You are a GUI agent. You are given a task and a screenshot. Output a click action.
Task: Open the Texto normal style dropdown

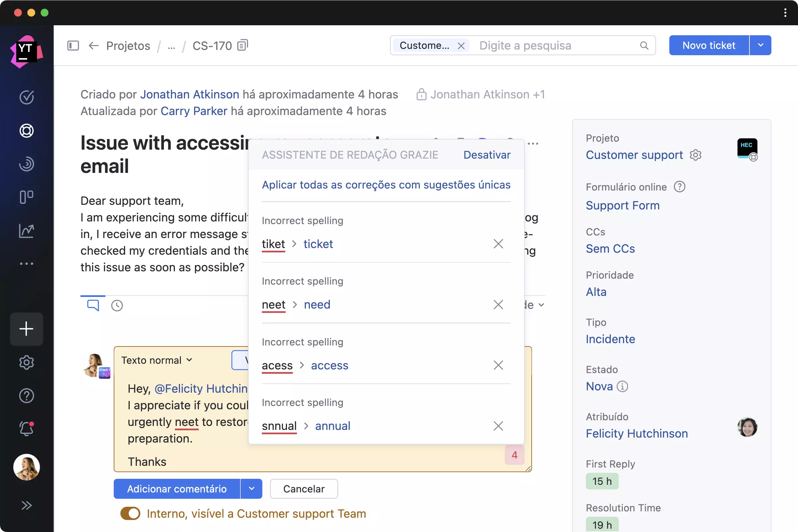coord(157,360)
